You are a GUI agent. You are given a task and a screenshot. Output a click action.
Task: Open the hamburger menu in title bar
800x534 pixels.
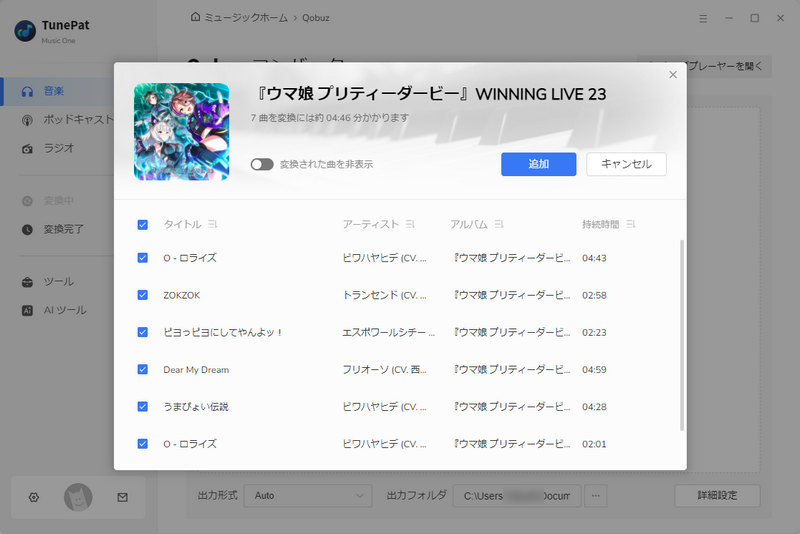703,18
